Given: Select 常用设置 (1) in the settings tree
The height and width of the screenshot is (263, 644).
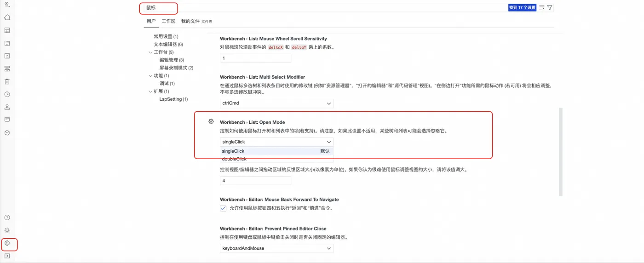Looking at the screenshot, I should pyautogui.click(x=166, y=36).
